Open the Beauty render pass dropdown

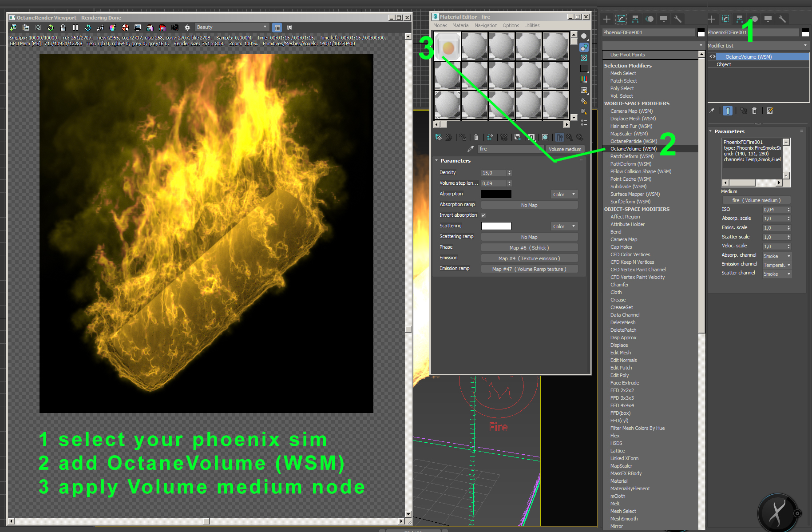(x=232, y=27)
